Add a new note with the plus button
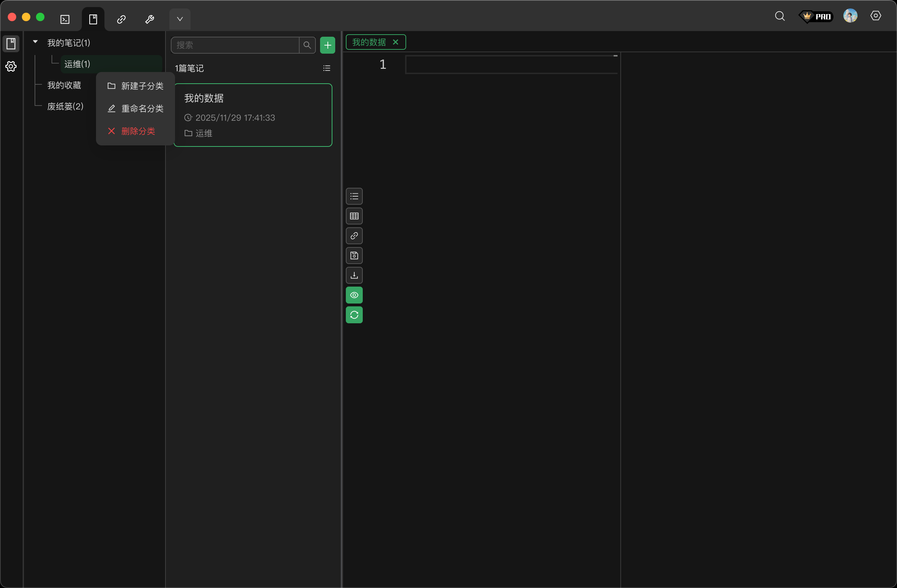This screenshot has width=897, height=588. point(327,45)
